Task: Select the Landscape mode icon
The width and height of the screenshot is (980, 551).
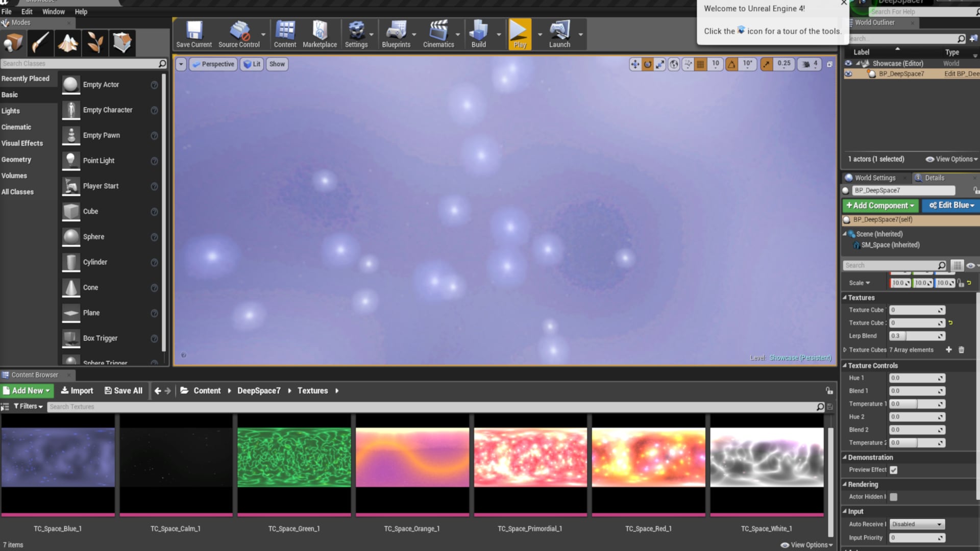Action: [x=67, y=42]
